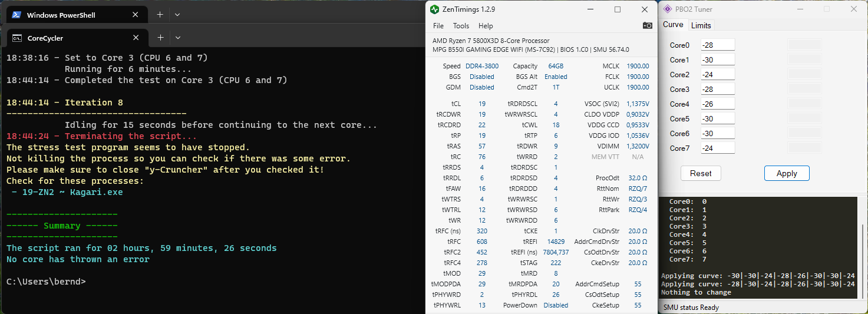Select the CoreCycler tab
Screen dimensions: 868x314
pyautogui.click(x=77, y=38)
